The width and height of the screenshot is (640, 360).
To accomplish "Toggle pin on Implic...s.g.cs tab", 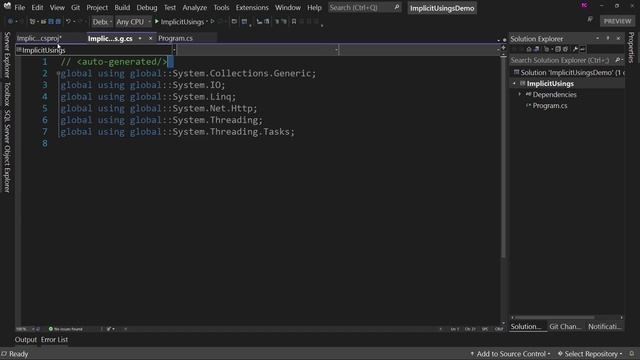I will [x=140, y=38].
